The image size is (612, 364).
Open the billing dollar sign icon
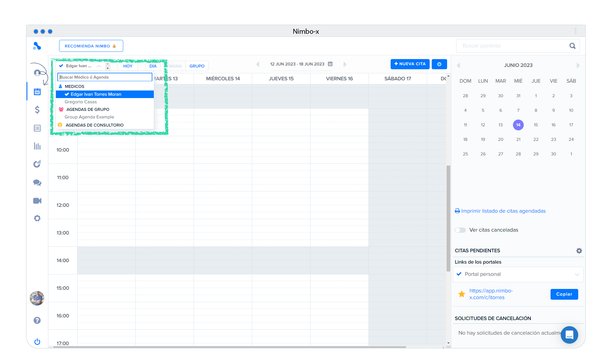tap(37, 110)
